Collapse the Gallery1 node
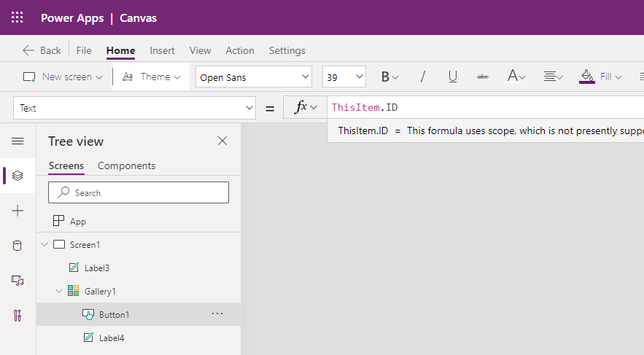 59,291
